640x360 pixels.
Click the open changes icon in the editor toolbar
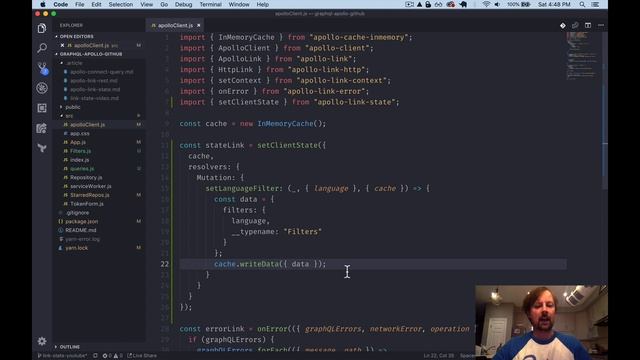pos(575,25)
